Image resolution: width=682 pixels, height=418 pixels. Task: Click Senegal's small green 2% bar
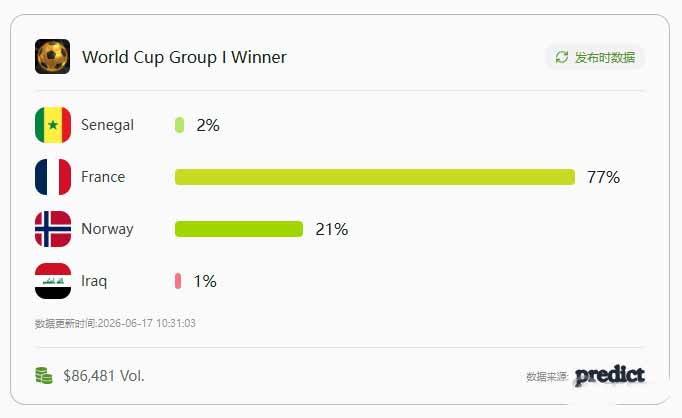point(179,125)
